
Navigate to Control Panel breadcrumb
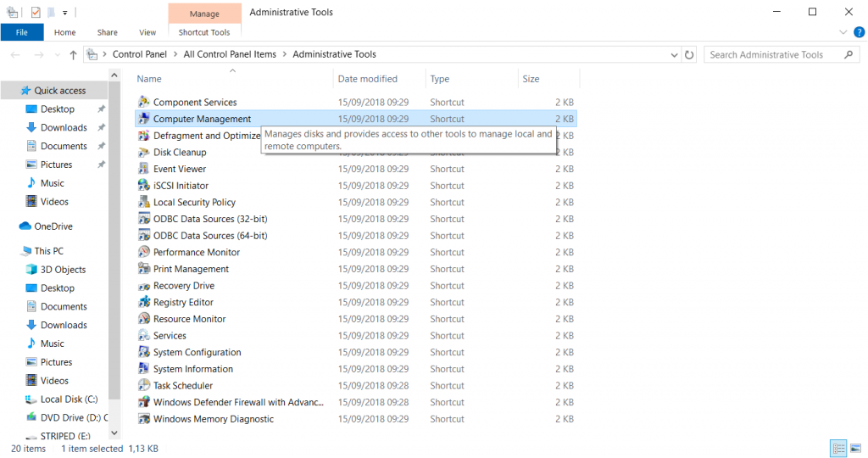140,54
